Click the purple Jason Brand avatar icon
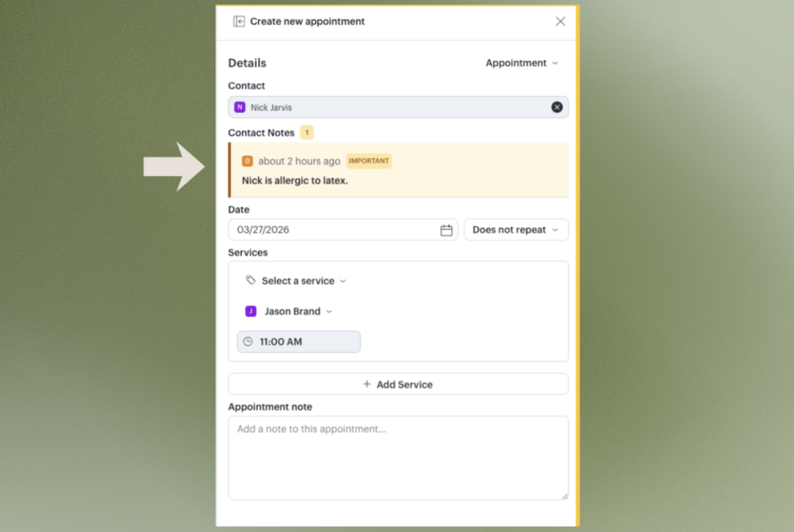This screenshot has height=532, width=794. [x=250, y=311]
